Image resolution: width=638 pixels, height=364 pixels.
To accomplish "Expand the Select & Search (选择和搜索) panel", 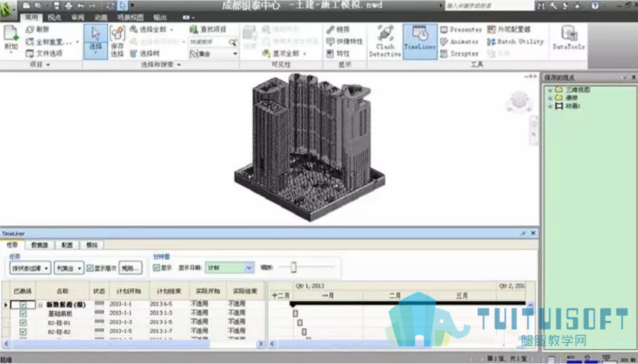I will [x=161, y=65].
